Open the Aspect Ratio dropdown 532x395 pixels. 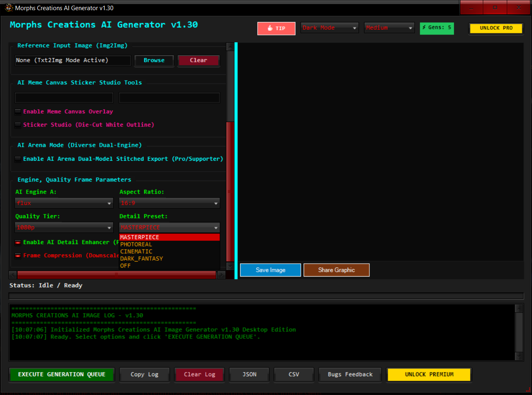coord(169,203)
